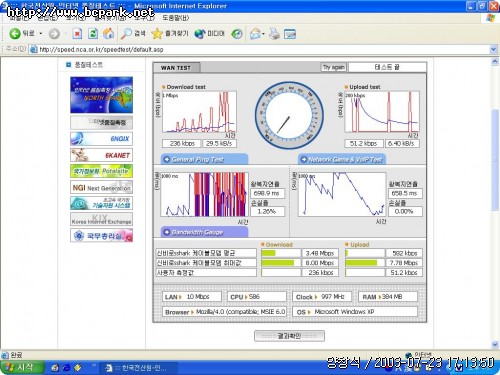Select the WAN TEST tab
The height and width of the screenshot is (375, 500).
tap(176, 68)
